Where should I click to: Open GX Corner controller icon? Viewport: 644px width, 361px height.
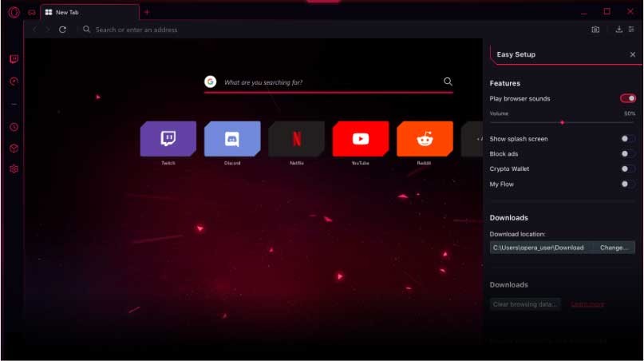click(x=32, y=12)
